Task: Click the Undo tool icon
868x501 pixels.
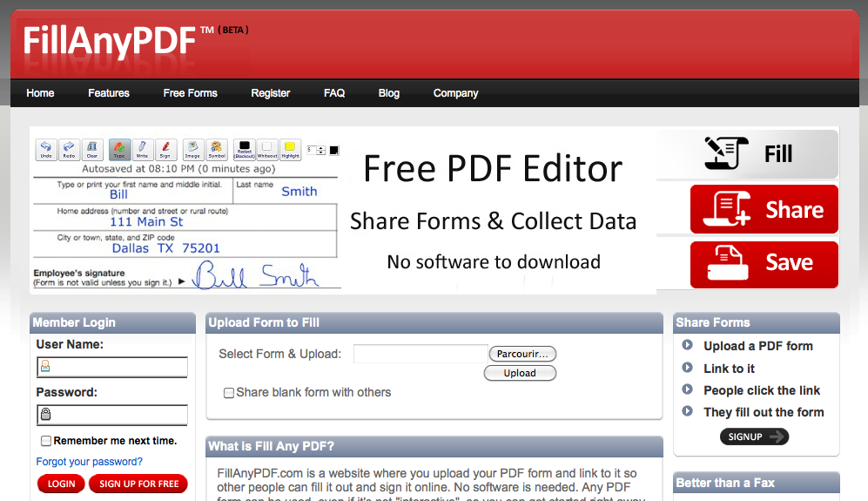Action: pos(46,150)
